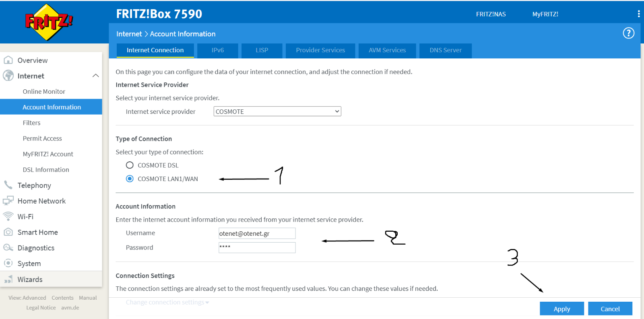Click the Diagnostics icon

tap(8, 248)
